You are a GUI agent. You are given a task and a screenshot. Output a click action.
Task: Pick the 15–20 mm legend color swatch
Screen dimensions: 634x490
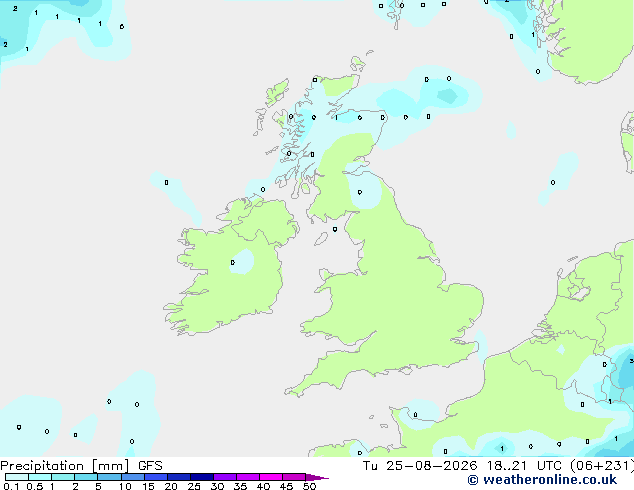[156, 477]
